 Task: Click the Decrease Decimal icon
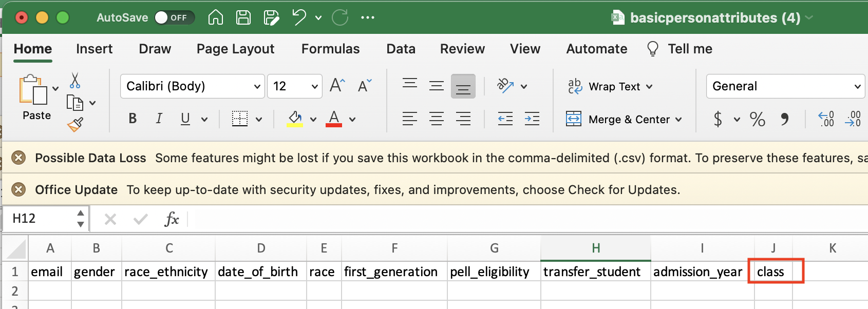[853, 119]
